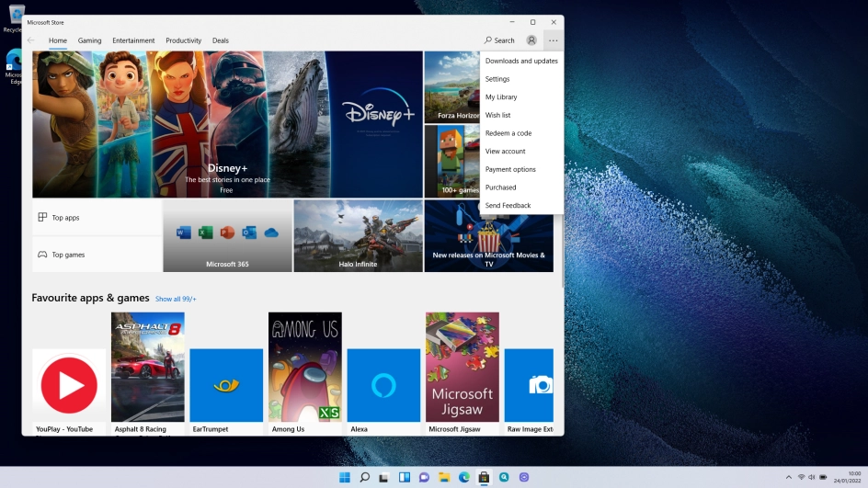This screenshot has height=488, width=868.
Task: Click the back arrow in Microsoft Store
Action: [x=31, y=40]
